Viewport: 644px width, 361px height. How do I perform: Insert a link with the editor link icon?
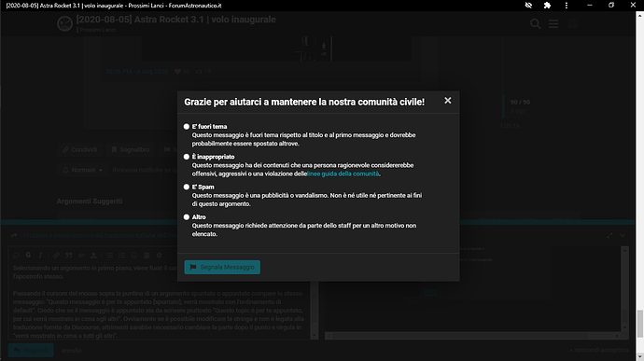56,255
